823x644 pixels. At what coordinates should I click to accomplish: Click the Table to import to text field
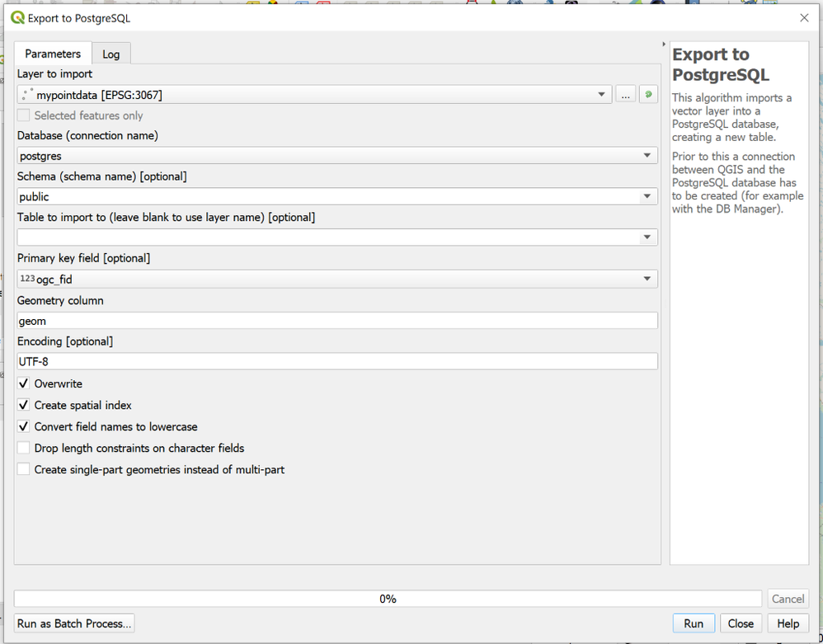click(x=327, y=237)
